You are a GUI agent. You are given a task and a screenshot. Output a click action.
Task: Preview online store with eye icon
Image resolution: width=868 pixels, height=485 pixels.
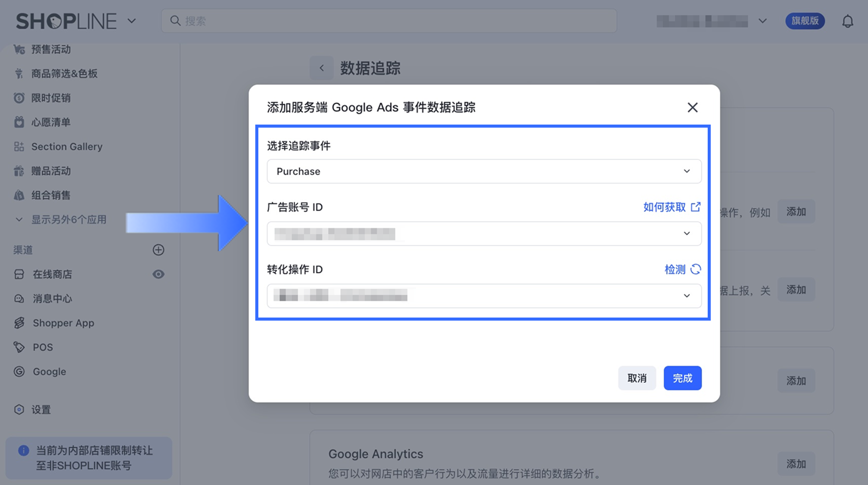[158, 274]
